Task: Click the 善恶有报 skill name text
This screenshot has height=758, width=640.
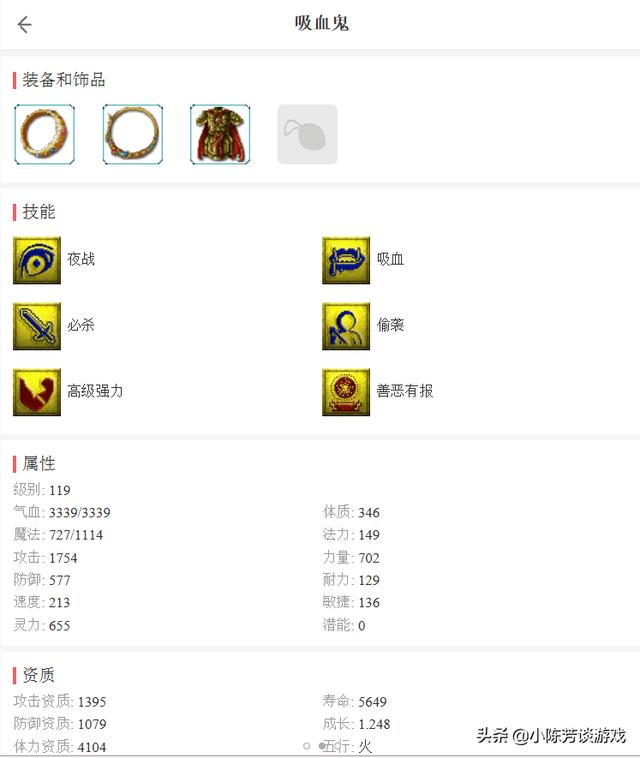Action: (x=405, y=391)
